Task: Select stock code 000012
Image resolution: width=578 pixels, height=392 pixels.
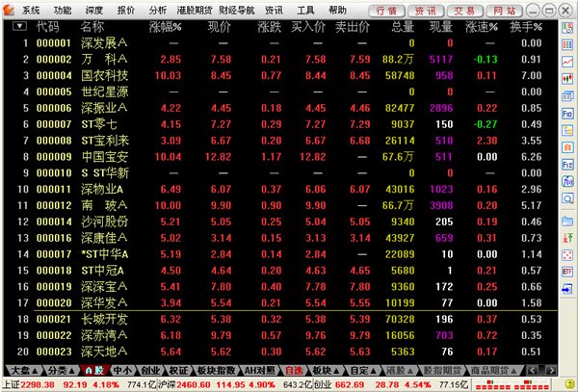Action: coord(54,205)
